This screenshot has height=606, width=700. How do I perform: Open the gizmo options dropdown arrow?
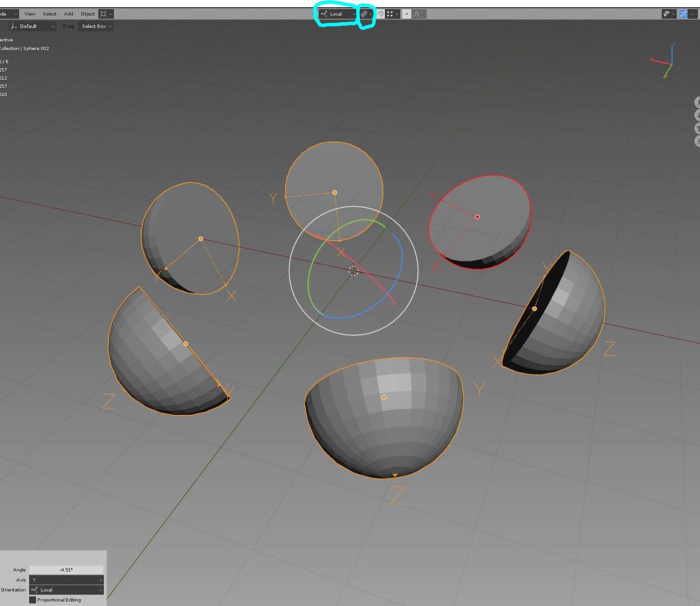(693, 14)
